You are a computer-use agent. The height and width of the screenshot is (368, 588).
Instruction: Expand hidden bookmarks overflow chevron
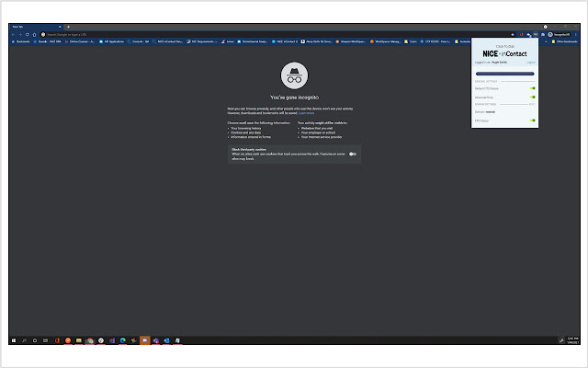pyautogui.click(x=546, y=41)
